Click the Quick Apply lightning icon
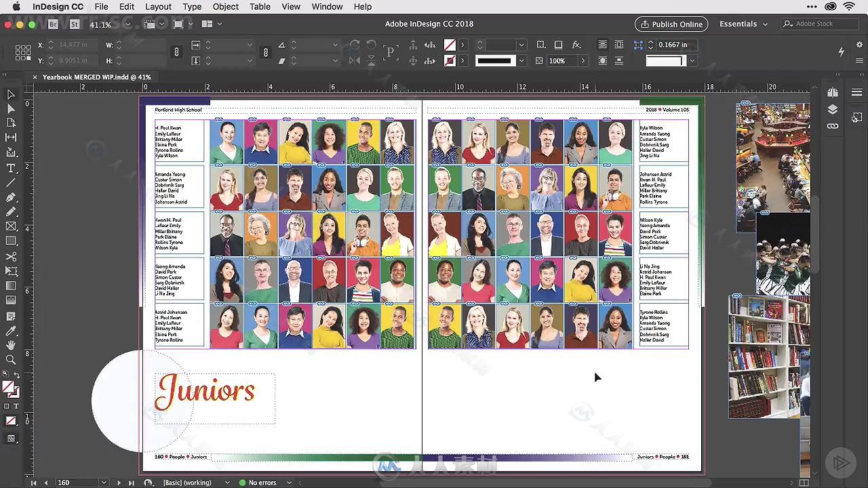868x488 pixels. pos(842,52)
